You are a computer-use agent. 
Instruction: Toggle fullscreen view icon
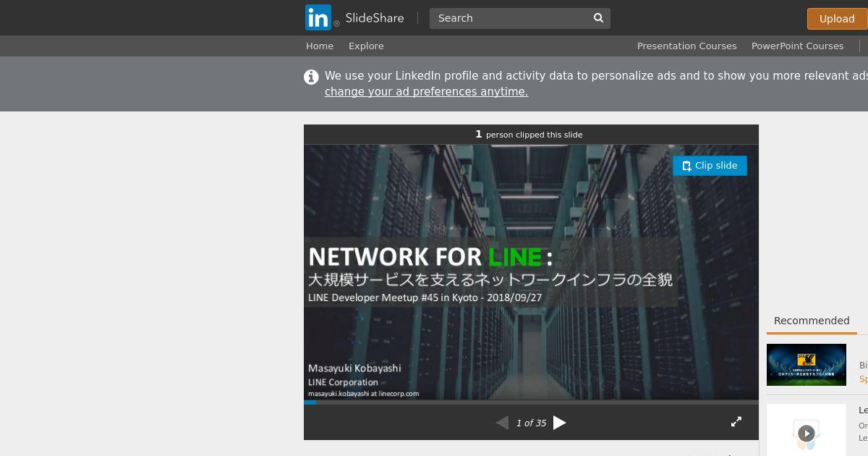tap(736, 421)
